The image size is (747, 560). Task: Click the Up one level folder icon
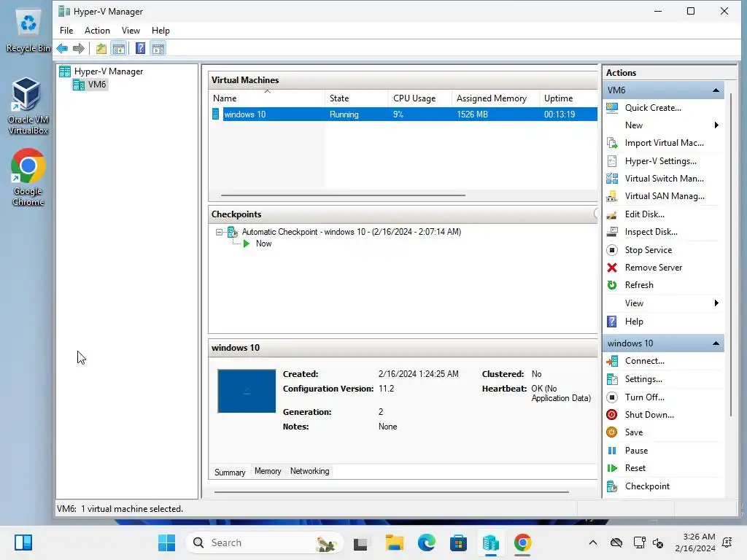click(x=101, y=48)
